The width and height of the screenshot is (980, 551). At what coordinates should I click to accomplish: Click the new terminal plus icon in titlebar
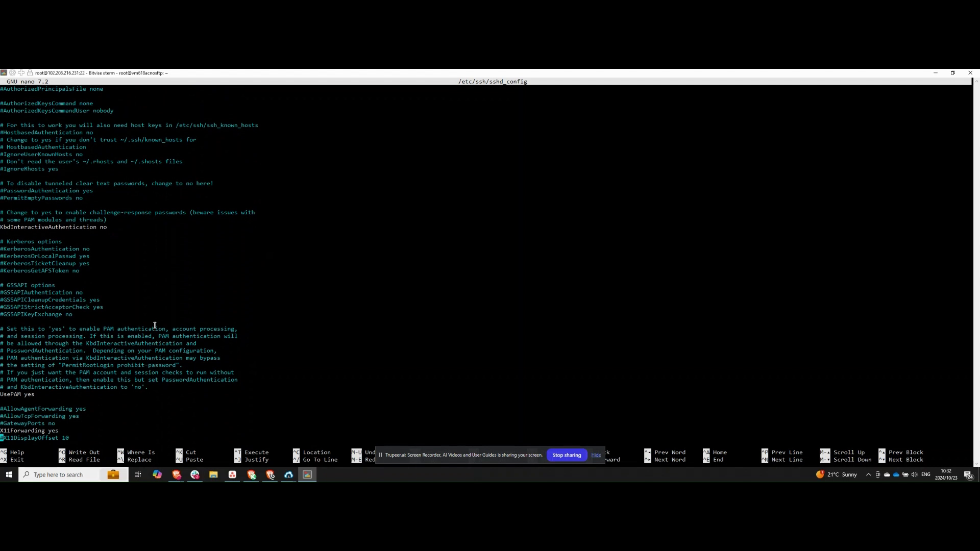[21, 73]
